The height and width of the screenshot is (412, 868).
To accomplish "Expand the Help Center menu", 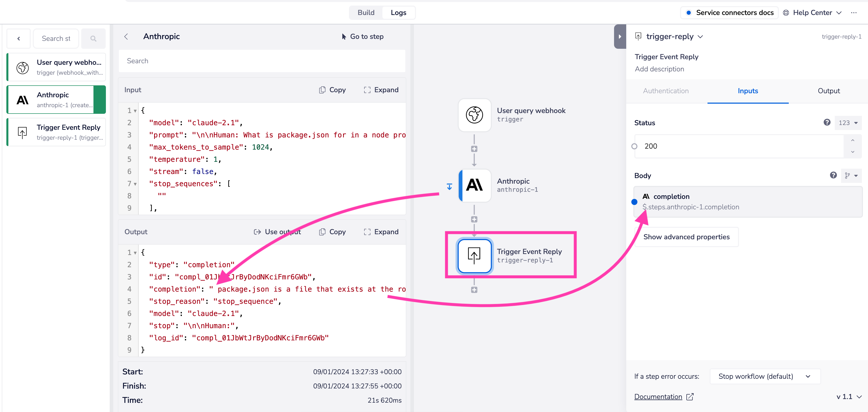I will [812, 13].
